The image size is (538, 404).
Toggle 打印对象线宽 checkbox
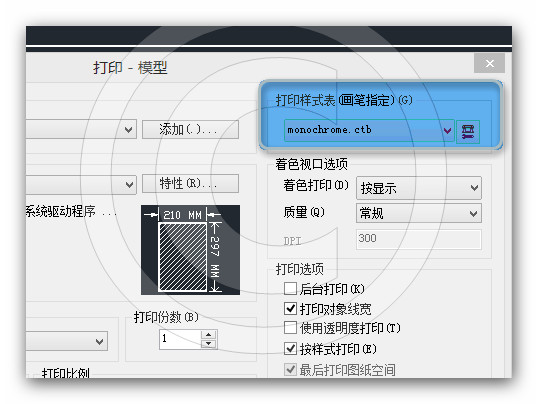290,309
